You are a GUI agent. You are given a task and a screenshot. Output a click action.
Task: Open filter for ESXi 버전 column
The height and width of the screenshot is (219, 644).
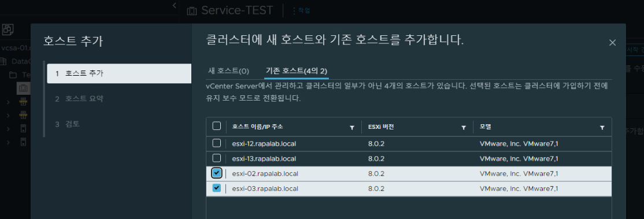click(x=463, y=128)
